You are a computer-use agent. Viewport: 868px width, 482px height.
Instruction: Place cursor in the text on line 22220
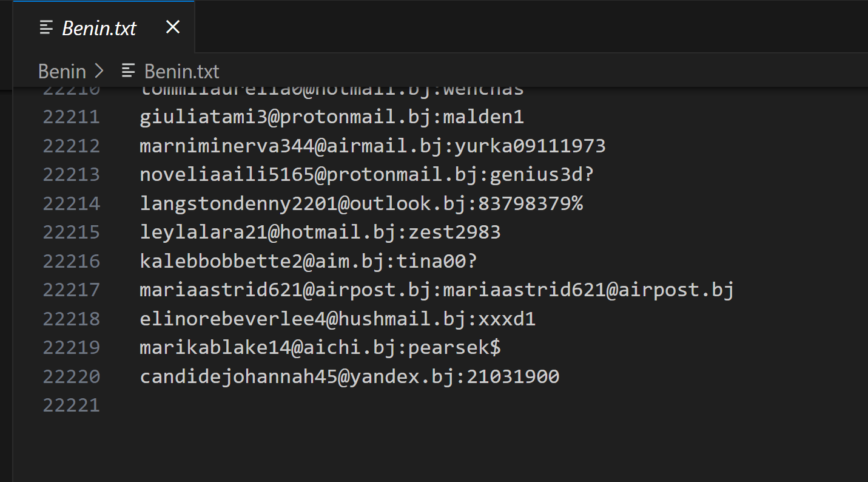(x=349, y=376)
